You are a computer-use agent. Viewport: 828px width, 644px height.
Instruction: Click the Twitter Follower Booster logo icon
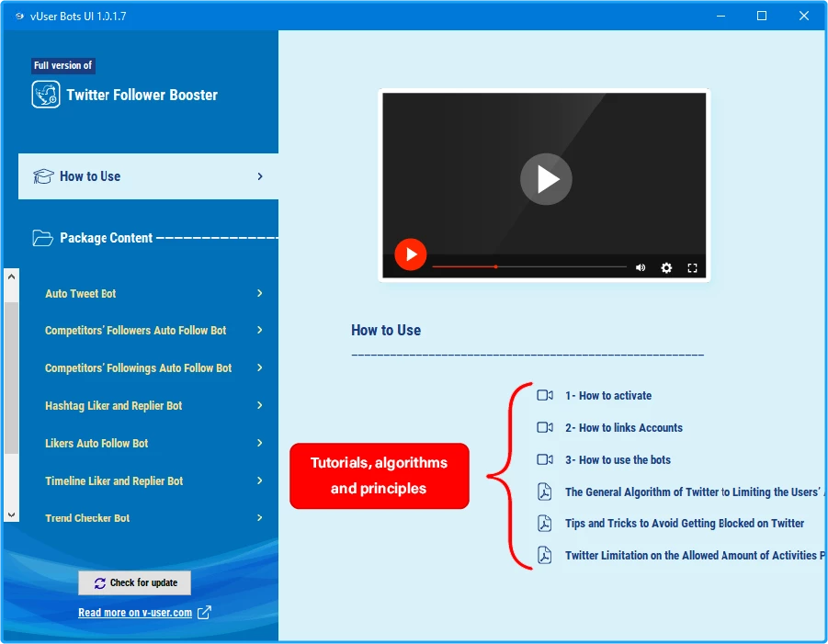(x=45, y=95)
